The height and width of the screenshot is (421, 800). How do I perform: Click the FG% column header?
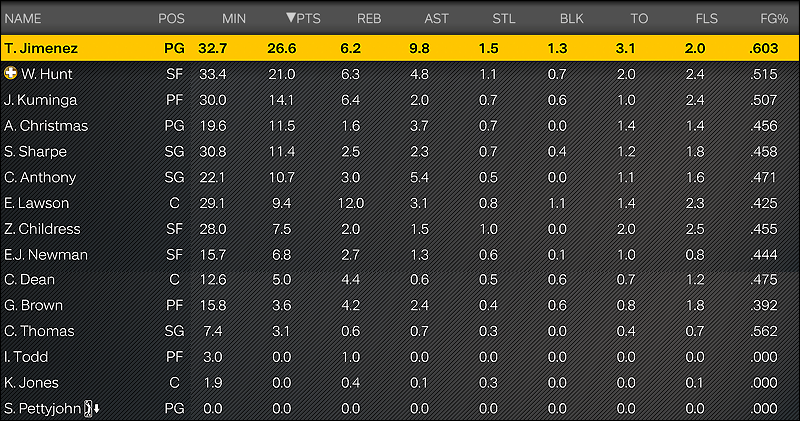click(774, 19)
